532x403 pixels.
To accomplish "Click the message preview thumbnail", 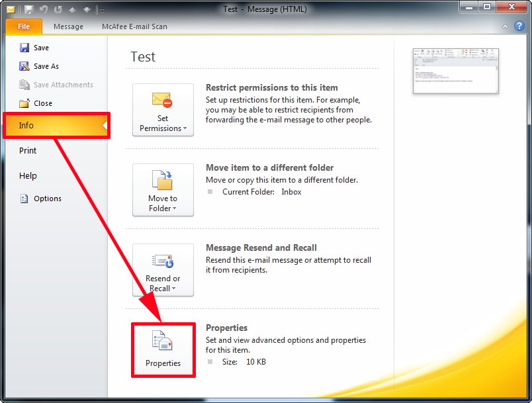I will click(x=455, y=71).
